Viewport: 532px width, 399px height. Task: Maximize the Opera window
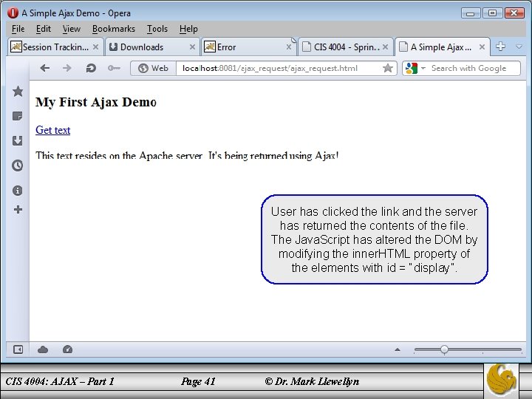[x=492, y=13]
